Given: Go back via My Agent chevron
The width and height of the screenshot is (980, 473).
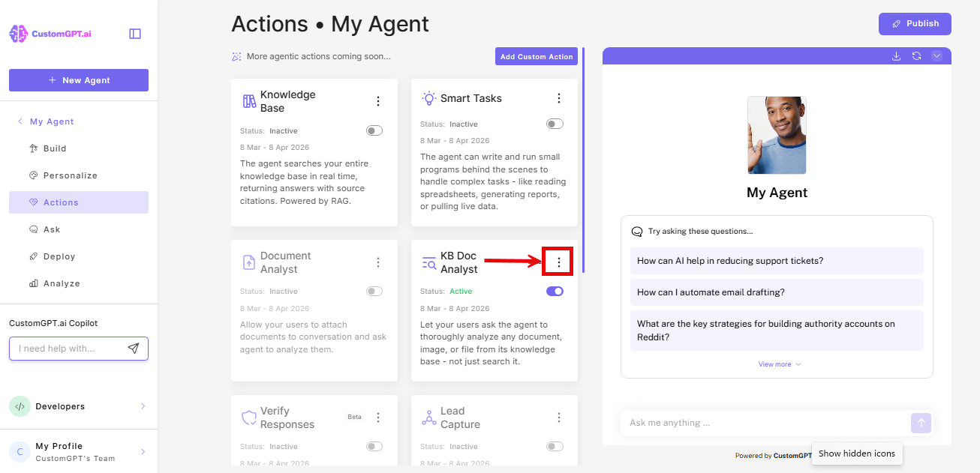Looking at the screenshot, I should tap(20, 121).
